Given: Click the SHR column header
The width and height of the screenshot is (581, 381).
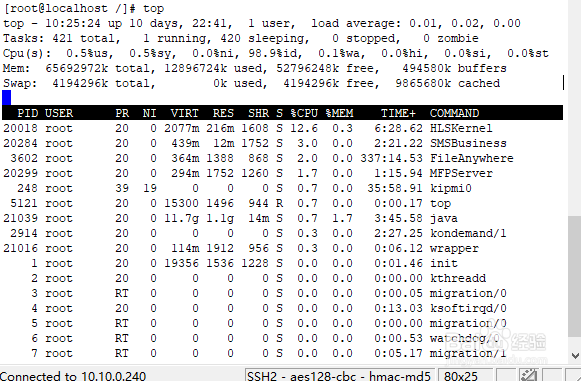Looking at the screenshot, I should 258,113.
